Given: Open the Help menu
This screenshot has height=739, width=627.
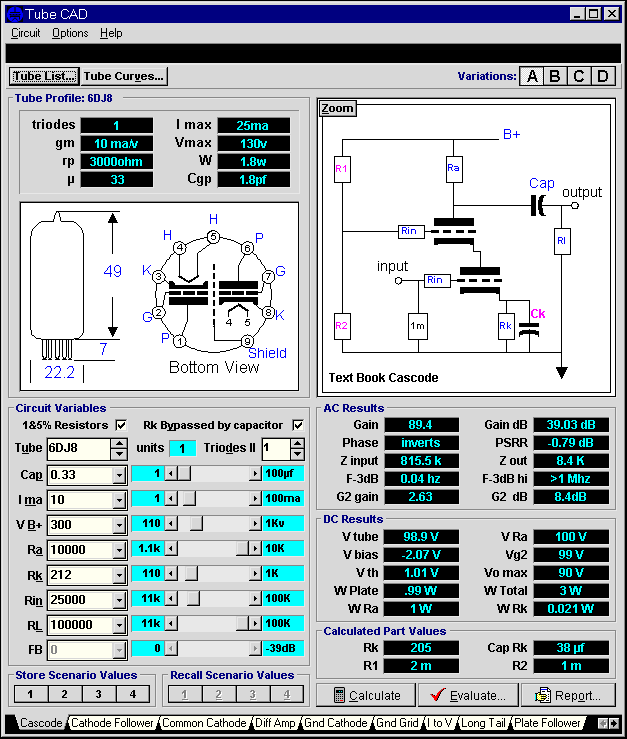Looking at the screenshot, I should pos(111,33).
